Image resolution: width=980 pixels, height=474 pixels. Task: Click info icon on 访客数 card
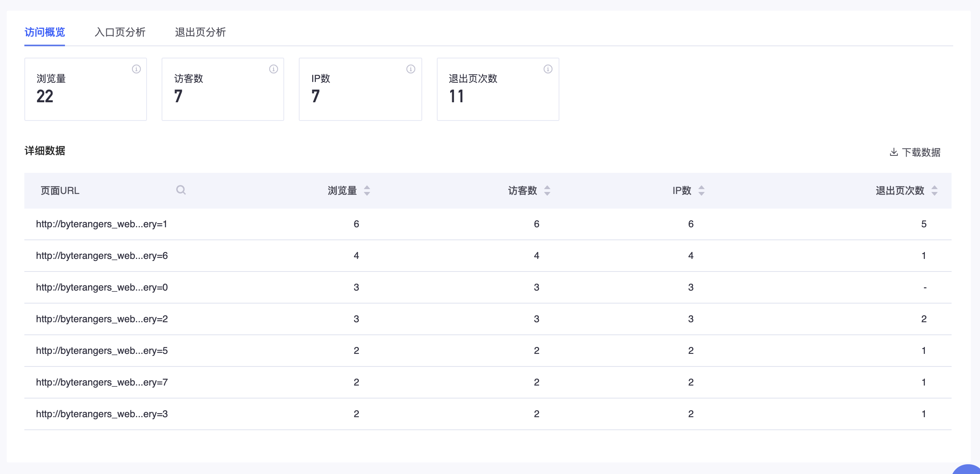point(274,69)
